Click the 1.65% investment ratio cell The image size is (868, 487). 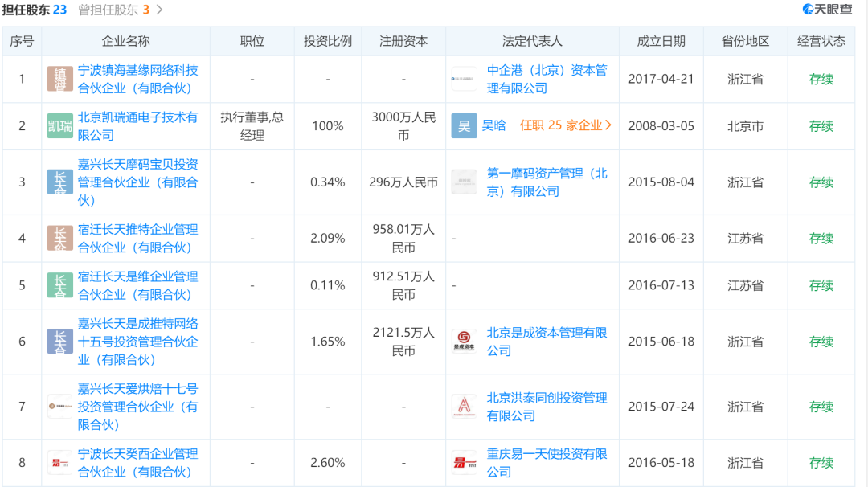(x=328, y=342)
